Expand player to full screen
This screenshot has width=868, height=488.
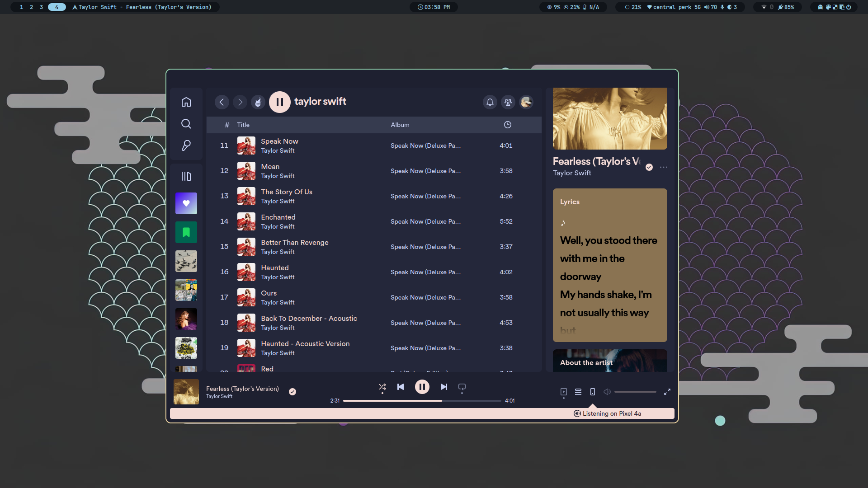pos(667,392)
